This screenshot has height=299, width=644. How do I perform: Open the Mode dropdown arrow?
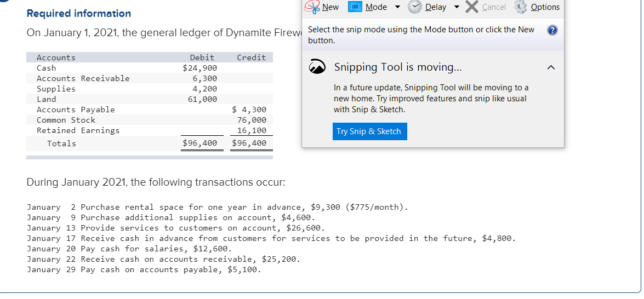pyautogui.click(x=397, y=7)
